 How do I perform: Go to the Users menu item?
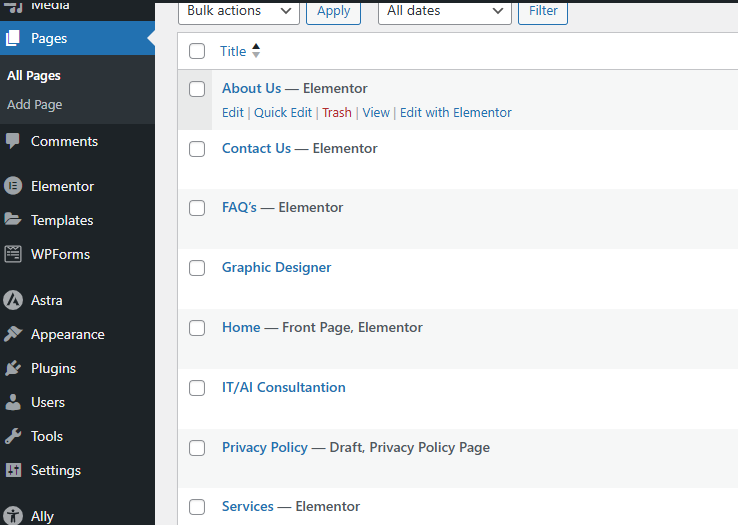47,402
